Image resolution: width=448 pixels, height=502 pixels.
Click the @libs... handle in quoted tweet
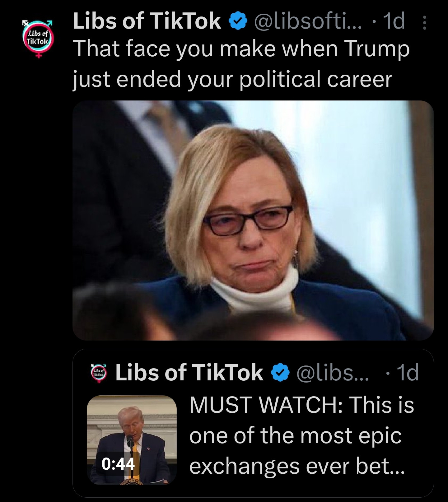[x=333, y=373]
